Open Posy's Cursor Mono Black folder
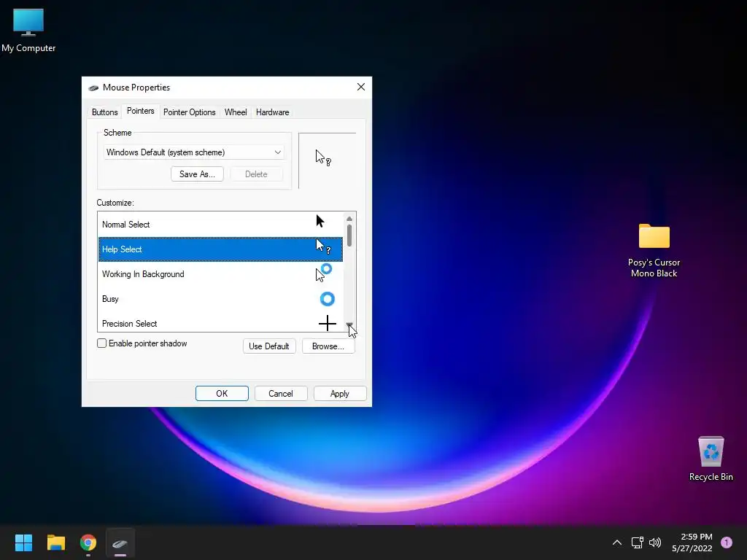 click(x=654, y=251)
